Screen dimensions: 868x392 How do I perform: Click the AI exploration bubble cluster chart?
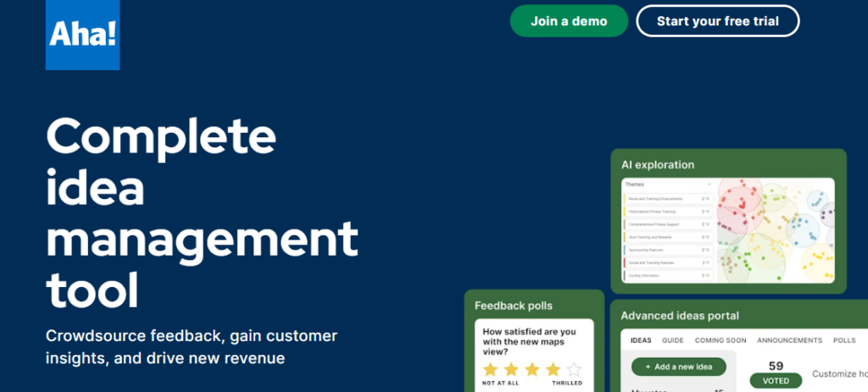click(775, 230)
